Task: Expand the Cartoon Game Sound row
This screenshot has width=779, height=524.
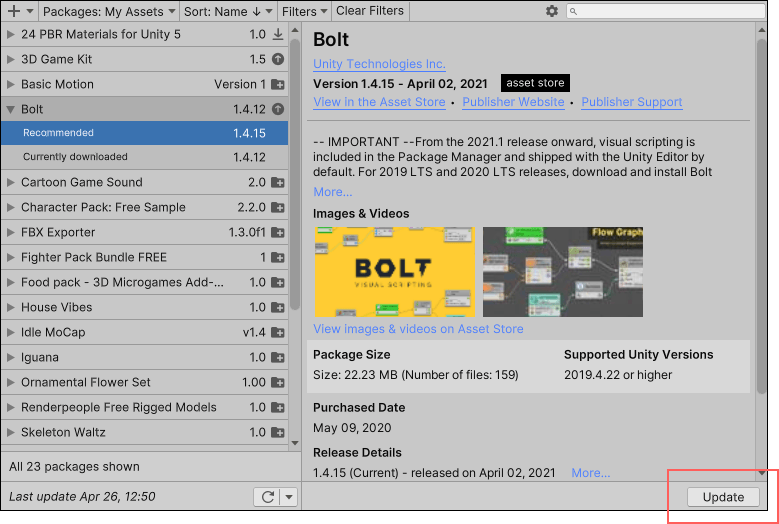Action: click(x=10, y=182)
